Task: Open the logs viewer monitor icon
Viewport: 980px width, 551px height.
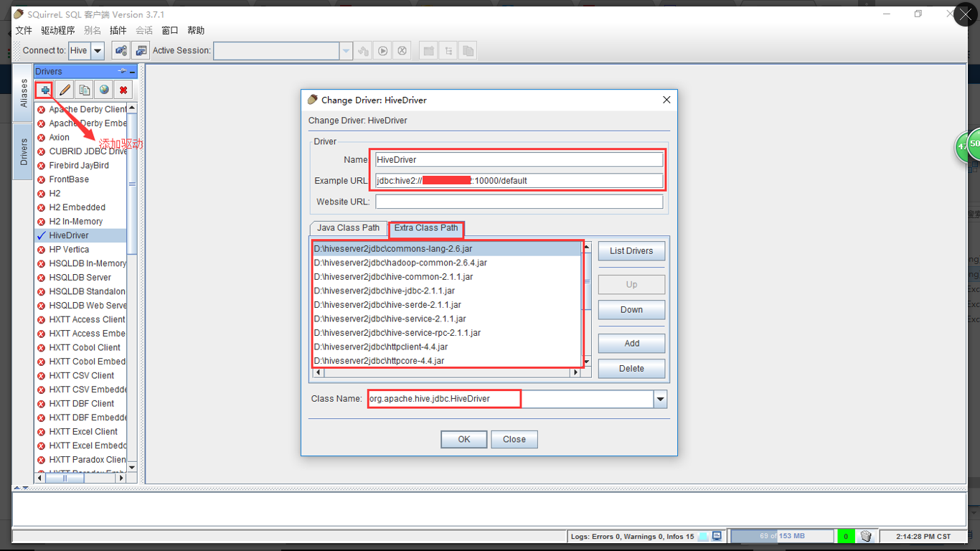Action: point(717,536)
